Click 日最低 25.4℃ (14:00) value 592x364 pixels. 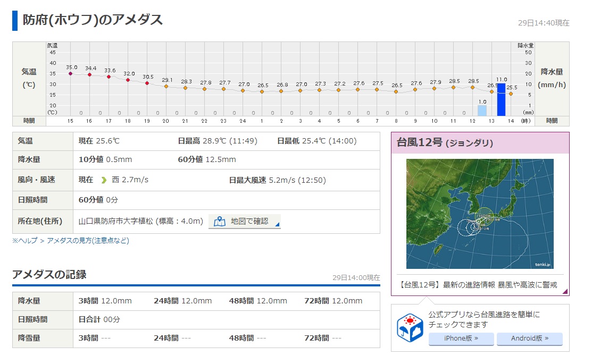pyautogui.click(x=317, y=141)
